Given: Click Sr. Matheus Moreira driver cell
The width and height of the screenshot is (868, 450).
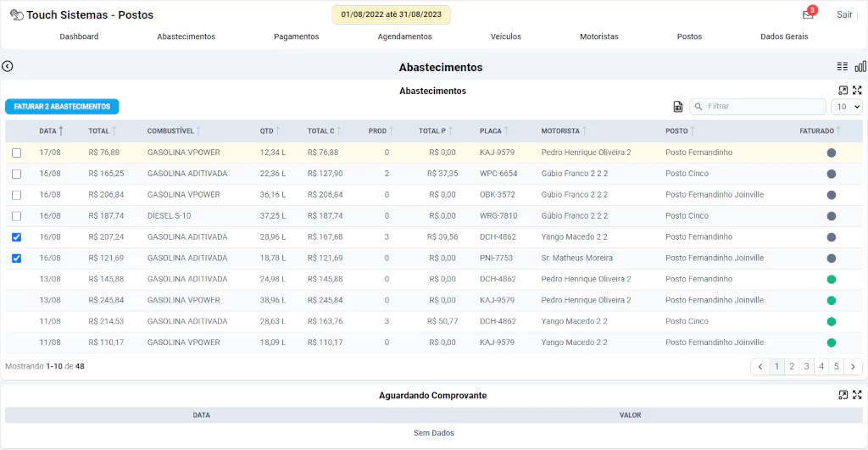Looking at the screenshot, I should 576,258.
